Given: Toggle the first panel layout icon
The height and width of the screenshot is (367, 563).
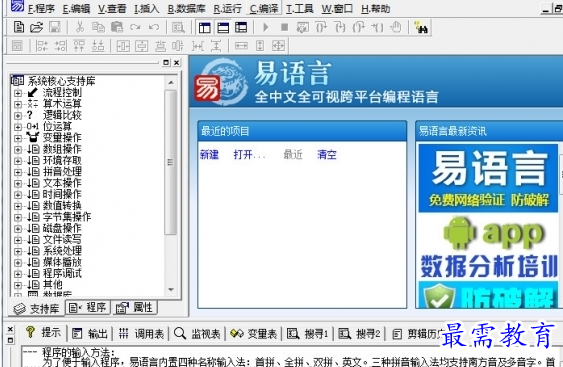Looking at the screenshot, I should click(x=205, y=27).
